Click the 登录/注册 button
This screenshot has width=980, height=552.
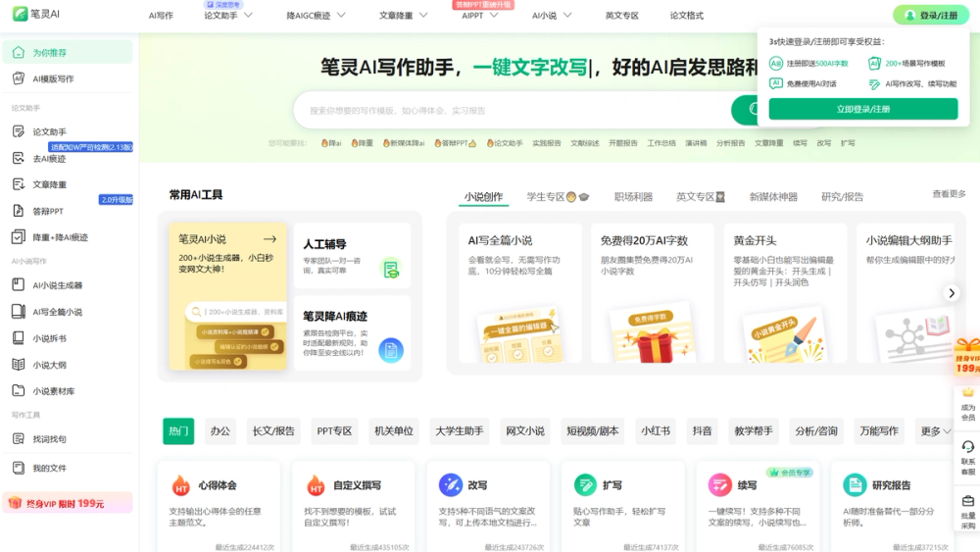(x=931, y=15)
